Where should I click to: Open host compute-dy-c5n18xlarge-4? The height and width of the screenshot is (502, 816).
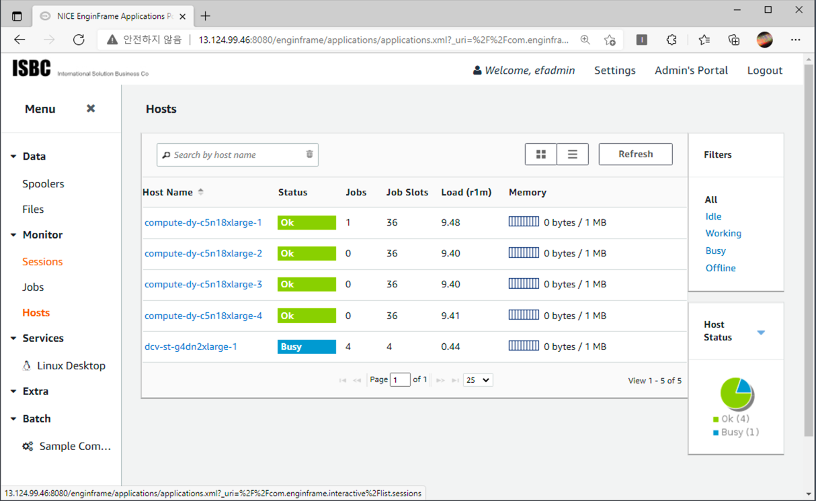pyautogui.click(x=203, y=315)
